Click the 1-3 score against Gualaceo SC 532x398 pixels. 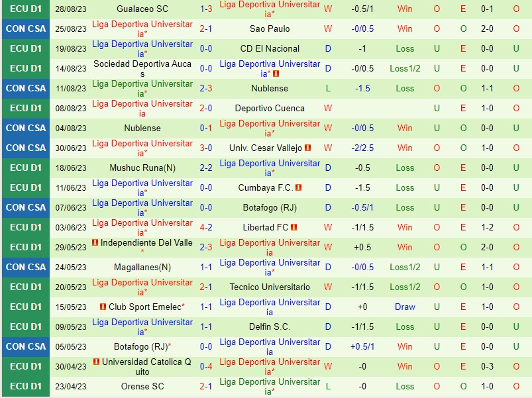(x=205, y=9)
